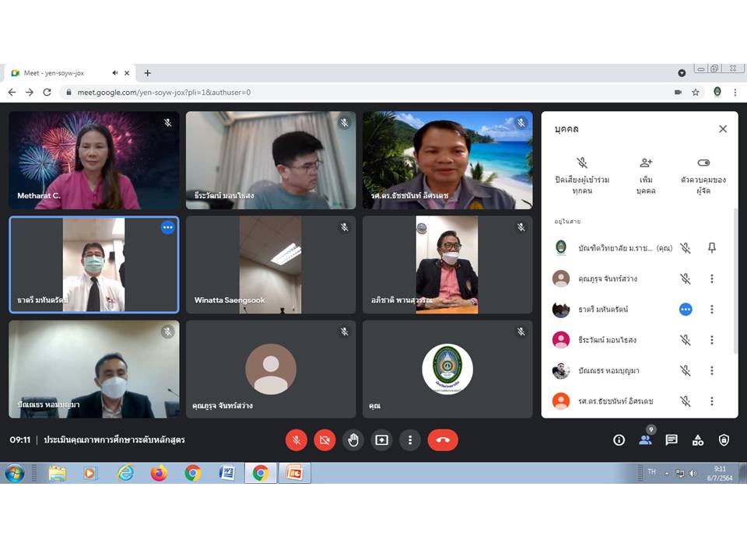This screenshot has height=560, width=747.
Task: Select the คุณภรจ จันทร์สว่าง avatar tile
Action: pyautogui.click(x=271, y=369)
